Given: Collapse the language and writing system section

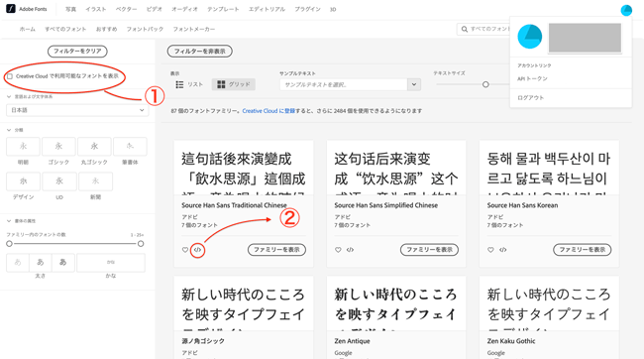Looking at the screenshot, I should click(x=9, y=96).
